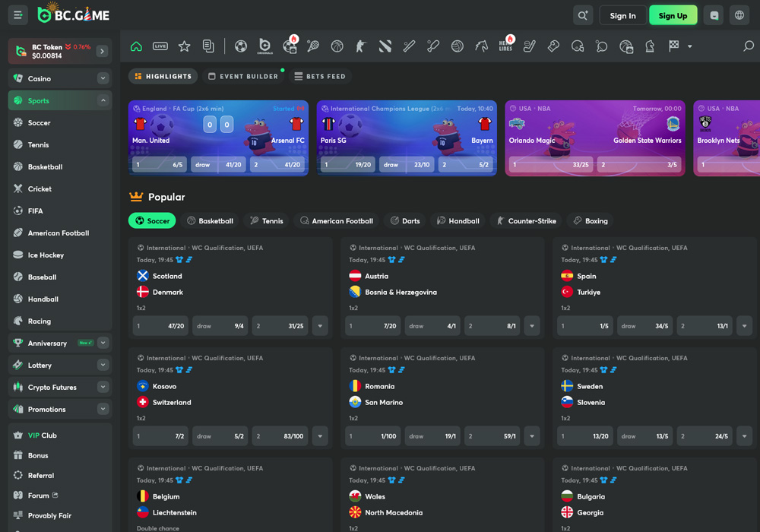The image size is (760, 532).
Task: Switch to the Event Builder tab
Action: point(242,76)
